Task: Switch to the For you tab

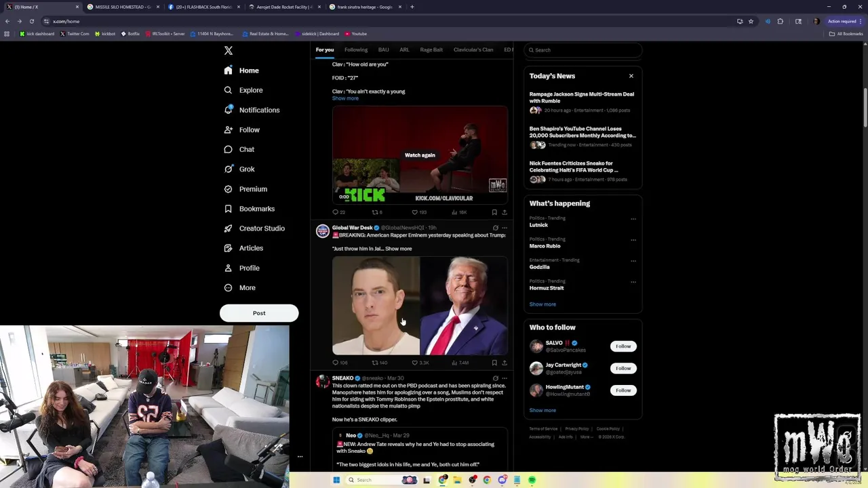Action: (x=325, y=49)
